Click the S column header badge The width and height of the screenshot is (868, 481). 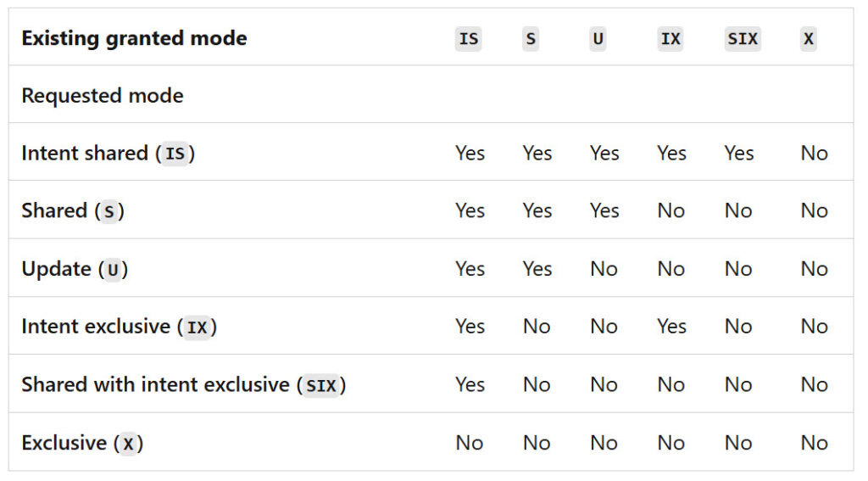(x=531, y=39)
